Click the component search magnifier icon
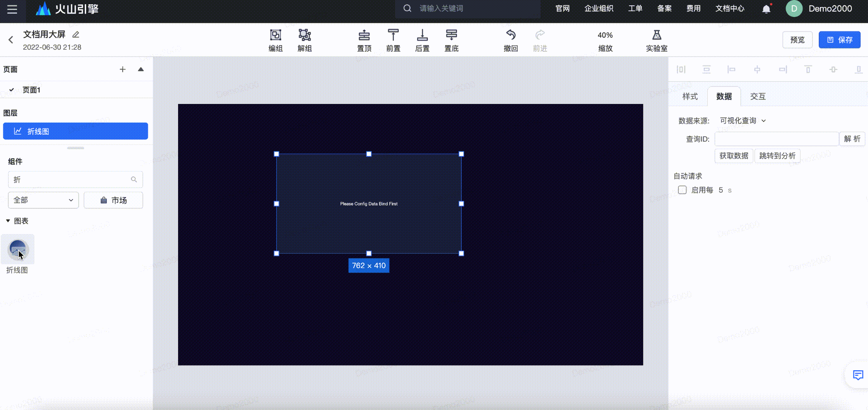868x410 pixels. click(134, 179)
